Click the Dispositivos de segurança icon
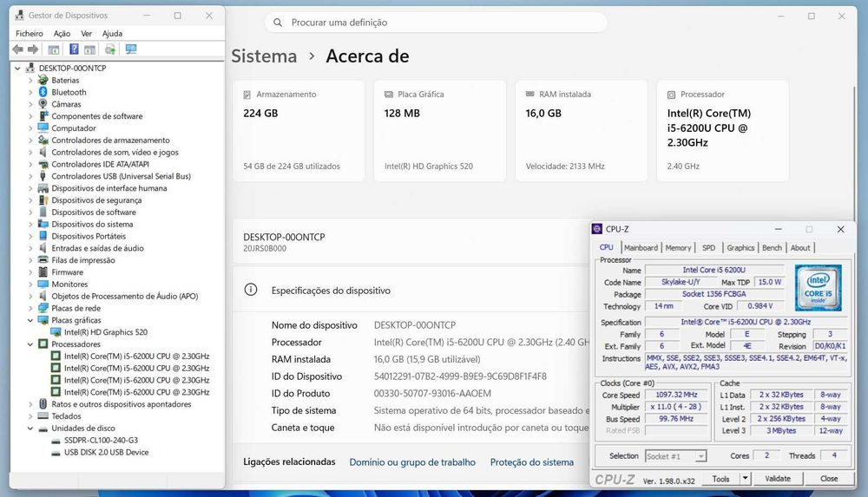 click(43, 199)
